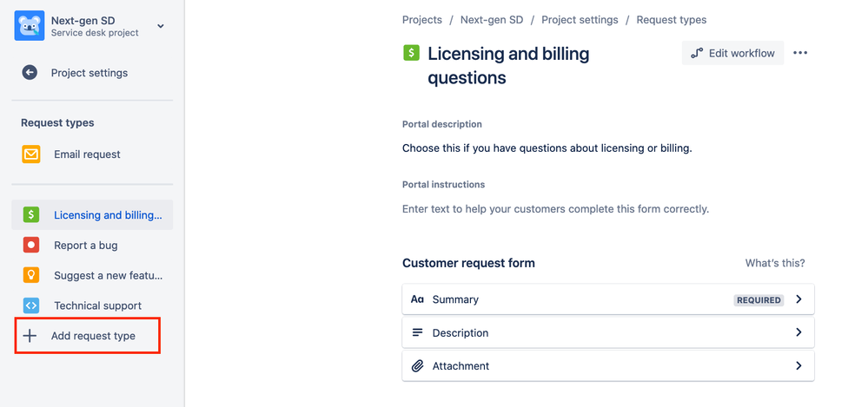Click the back arrow beside Project settings

tap(30, 73)
